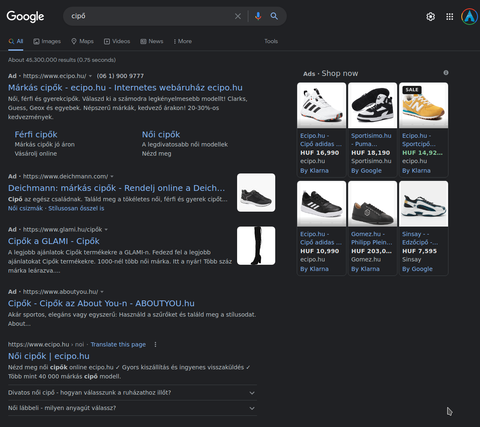Open black adidas shoe product image

click(321, 204)
